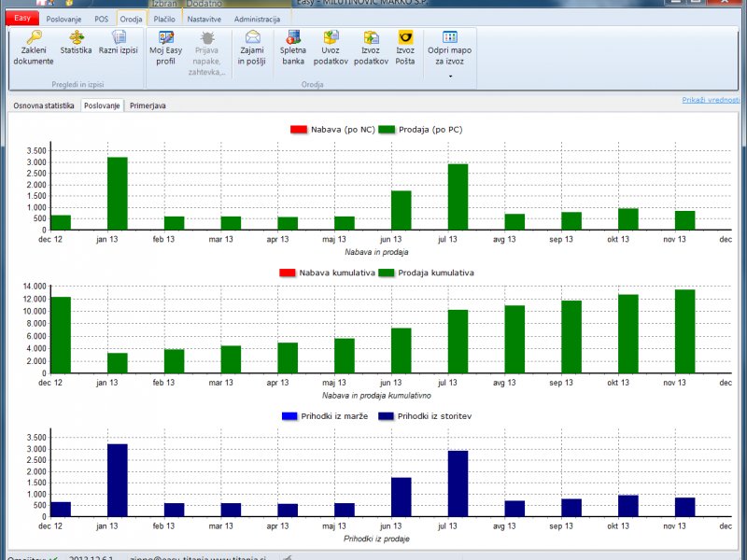Open the Nastavitve ribbon tab
This screenshot has height=560, width=747.
coord(204,19)
